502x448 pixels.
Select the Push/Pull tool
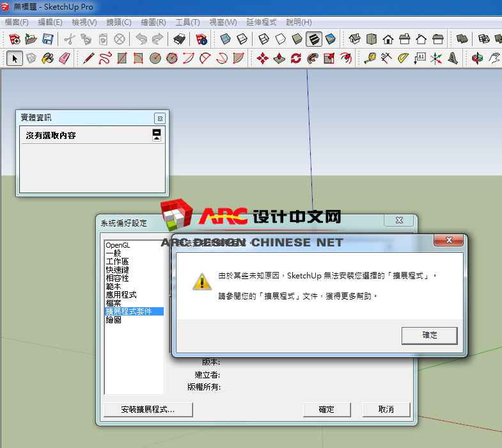point(279,59)
